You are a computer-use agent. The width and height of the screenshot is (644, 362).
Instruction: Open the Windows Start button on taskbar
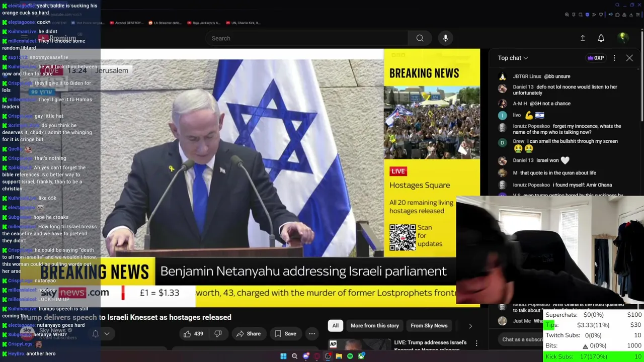[283, 356]
